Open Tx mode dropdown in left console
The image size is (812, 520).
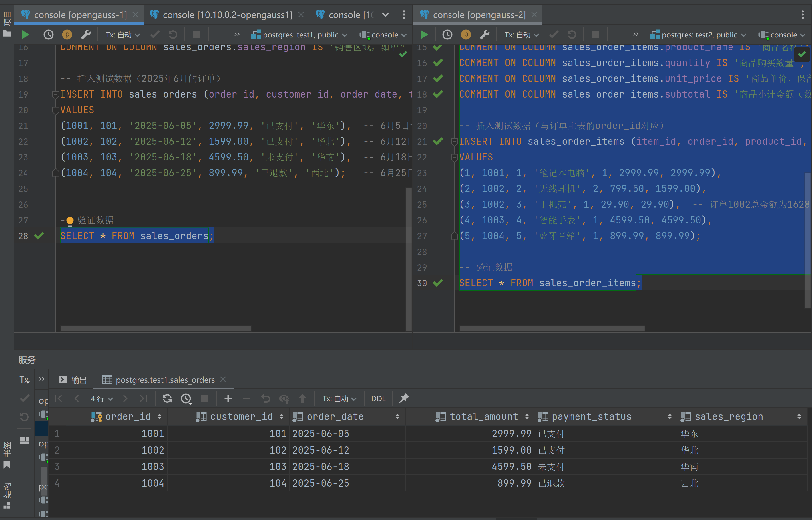coord(123,35)
